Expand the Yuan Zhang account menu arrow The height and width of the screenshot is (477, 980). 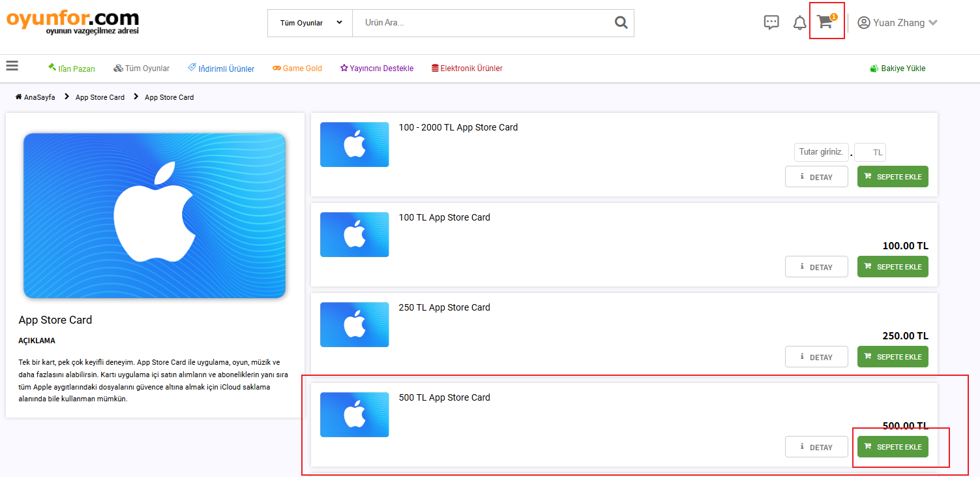[933, 23]
